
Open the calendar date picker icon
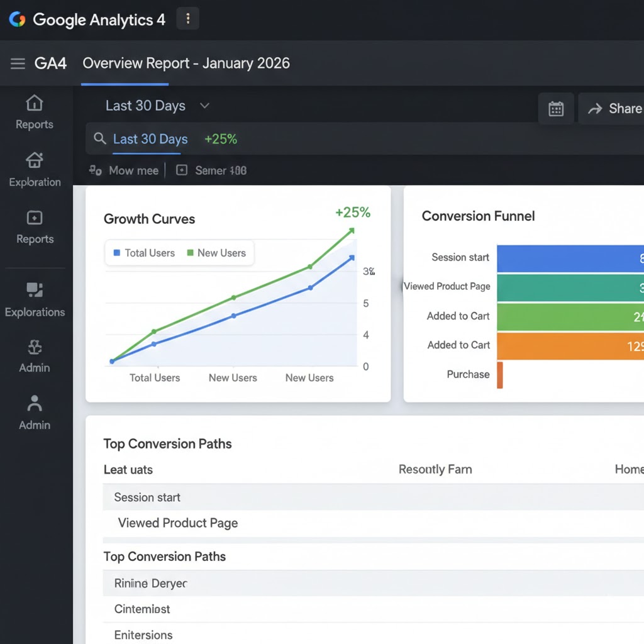coord(556,108)
